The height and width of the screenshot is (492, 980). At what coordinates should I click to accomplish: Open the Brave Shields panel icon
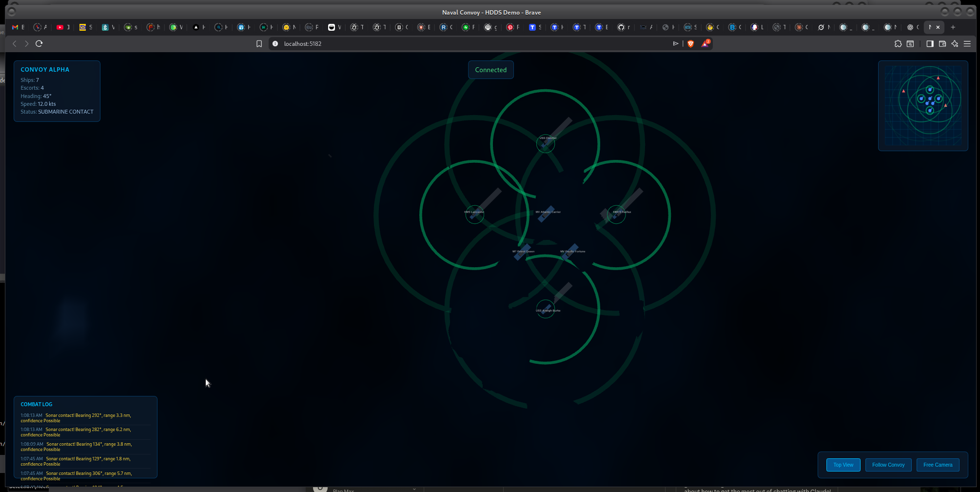click(691, 43)
